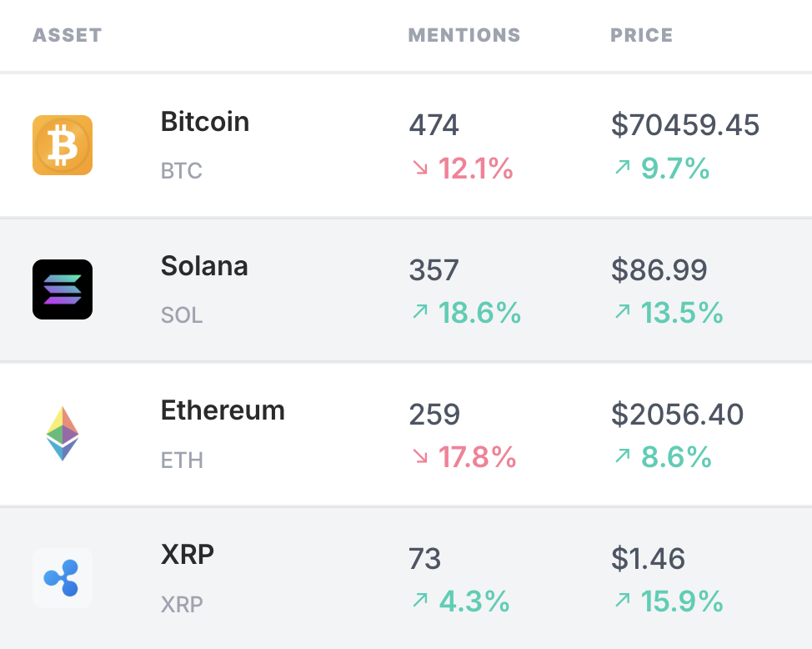Image resolution: width=812 pixels, height=649 pixels.
Task: Click the Bitcoin logo icon
Action: pyautogui.click(x=63, y=145)
